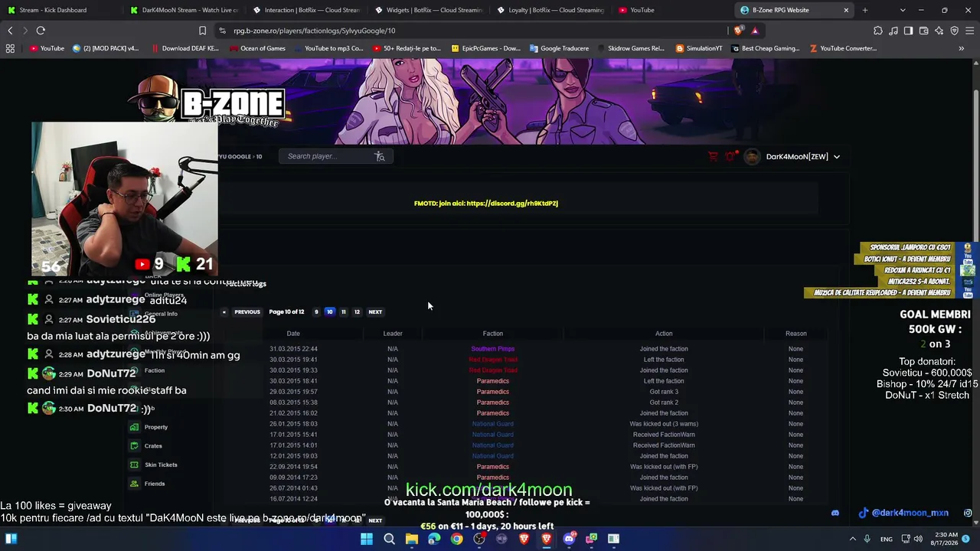Screen dimensions: 980x551
Task: Open the Discord link in the FMOTD
Action: coord(512,204)
